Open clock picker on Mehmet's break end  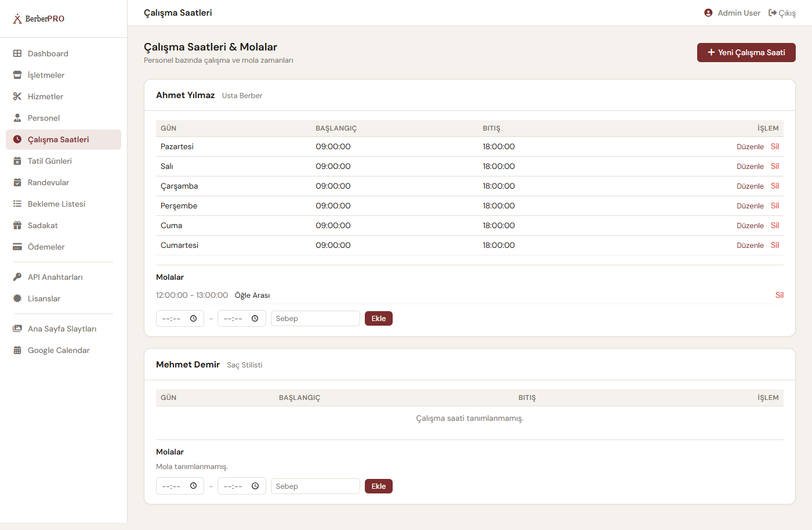pos(255,486)
